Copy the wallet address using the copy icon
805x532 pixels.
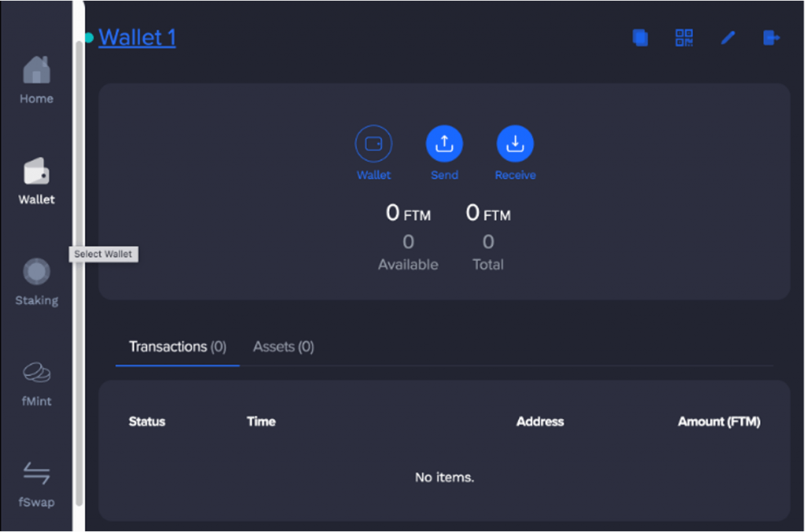[640, 37]
